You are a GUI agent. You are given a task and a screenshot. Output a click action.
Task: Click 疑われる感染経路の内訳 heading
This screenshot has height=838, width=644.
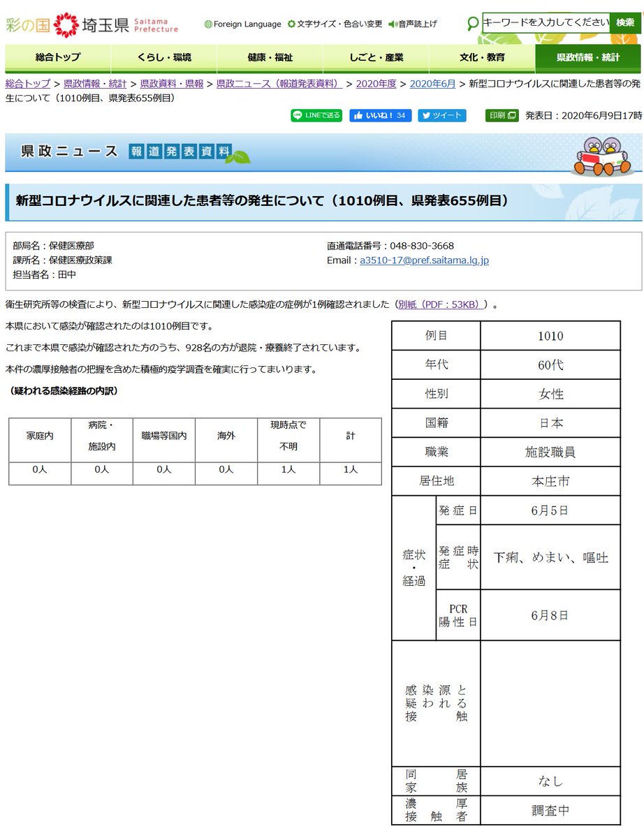point(64,391)
